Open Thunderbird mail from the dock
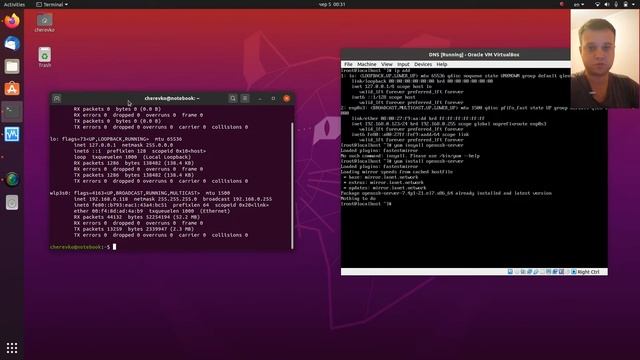 click(12, 43)
